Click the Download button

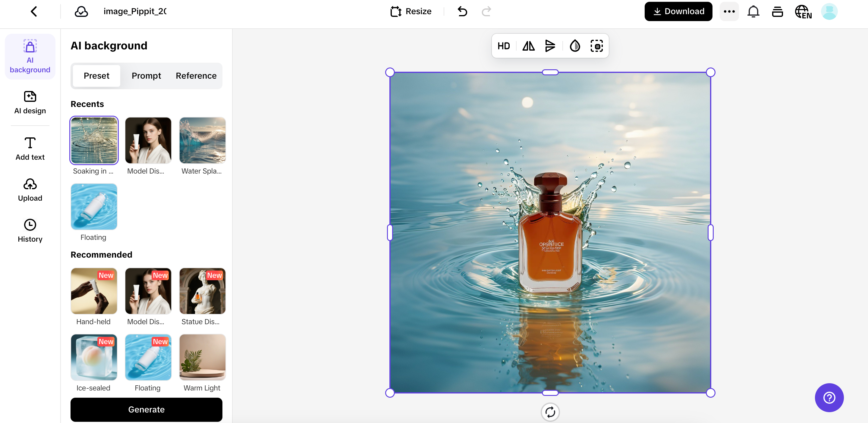[678, 11]
